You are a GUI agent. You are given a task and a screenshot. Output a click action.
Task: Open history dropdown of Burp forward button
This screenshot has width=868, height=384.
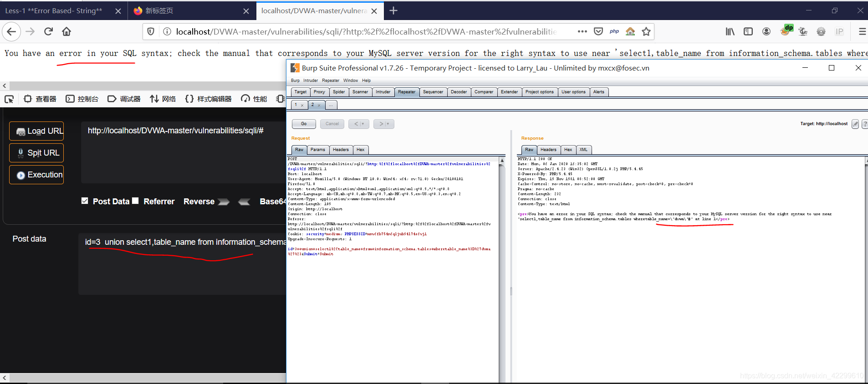tap(388, 124)
